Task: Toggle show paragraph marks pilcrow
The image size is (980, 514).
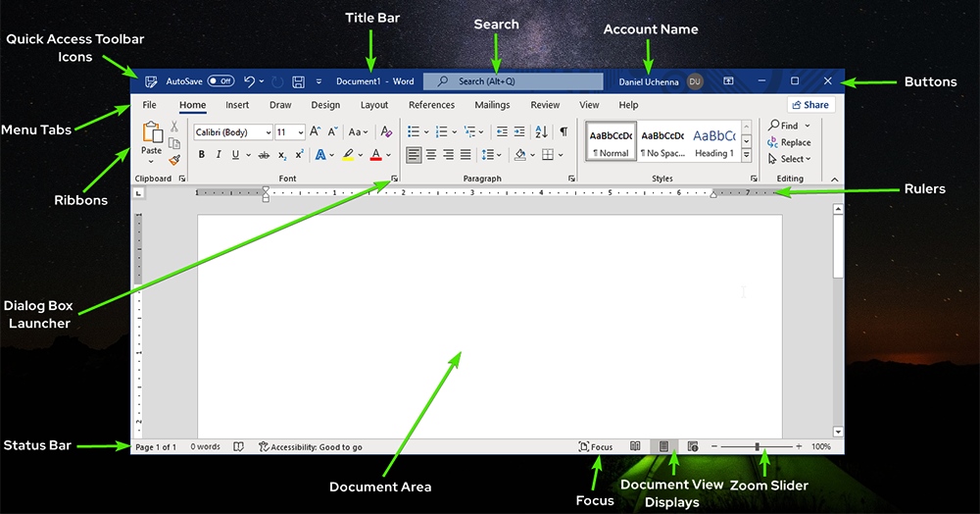Action: tap(563, 131)
